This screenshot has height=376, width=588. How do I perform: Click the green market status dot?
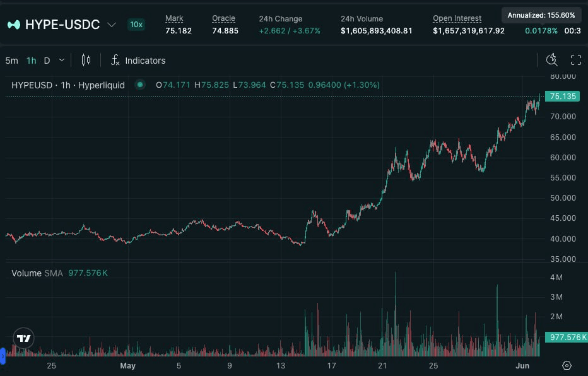click(x=140, y=85)
